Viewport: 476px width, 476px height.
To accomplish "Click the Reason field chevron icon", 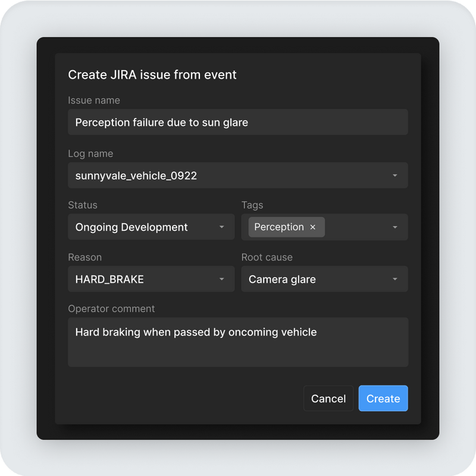I will tap(222, 278).
